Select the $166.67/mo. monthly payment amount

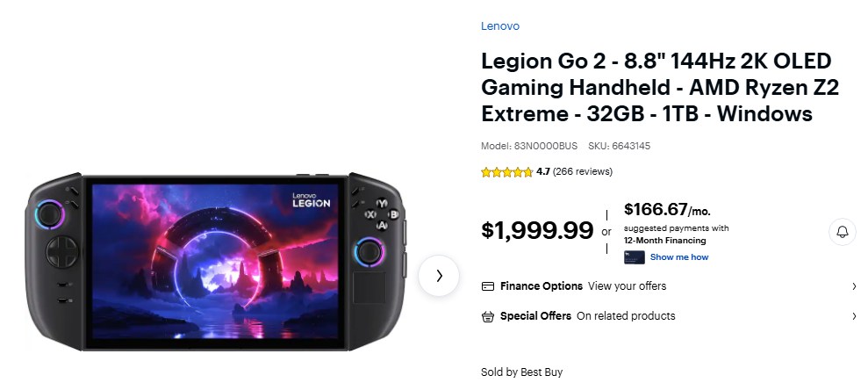coord(667,210)
